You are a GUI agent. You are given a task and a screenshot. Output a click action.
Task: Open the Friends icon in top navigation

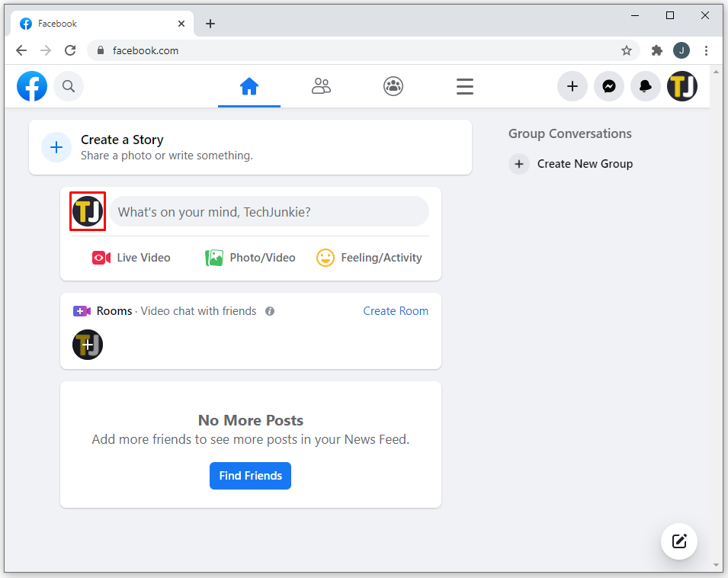coord(321,86)
